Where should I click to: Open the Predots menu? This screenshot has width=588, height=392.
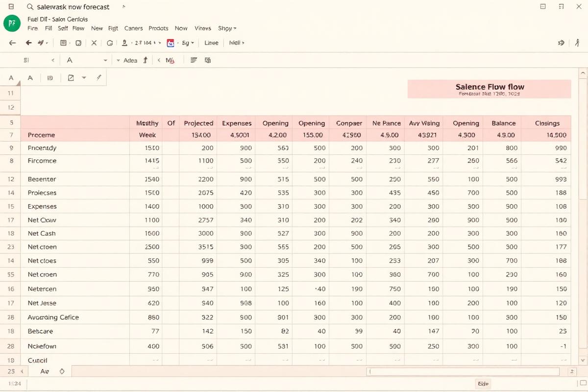[158, 28]
